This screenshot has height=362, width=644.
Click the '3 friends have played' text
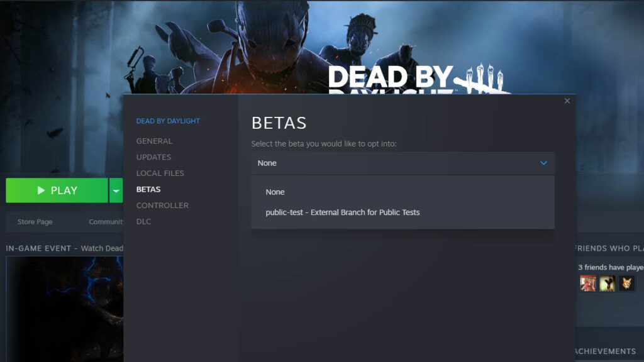(x=611, y=268)
